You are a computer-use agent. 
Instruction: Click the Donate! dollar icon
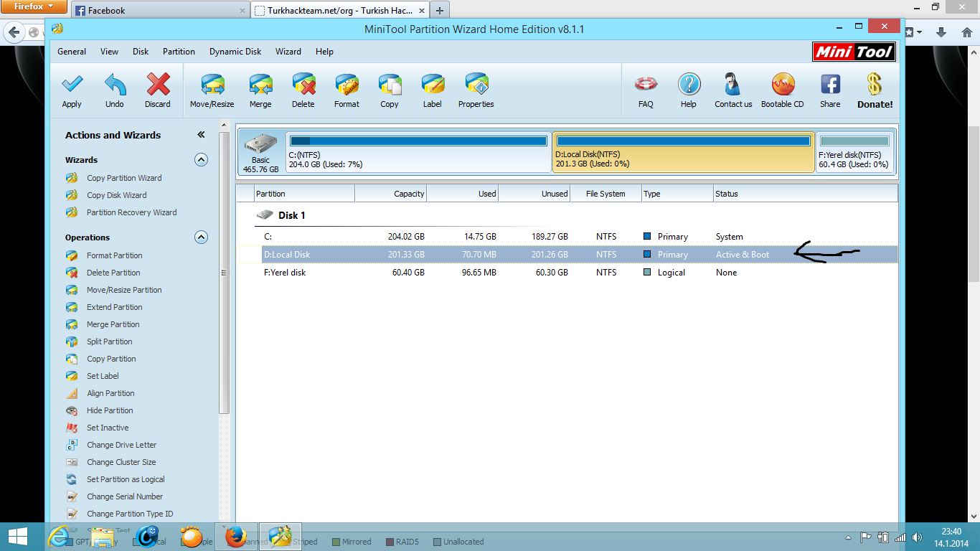pos(875,85)
